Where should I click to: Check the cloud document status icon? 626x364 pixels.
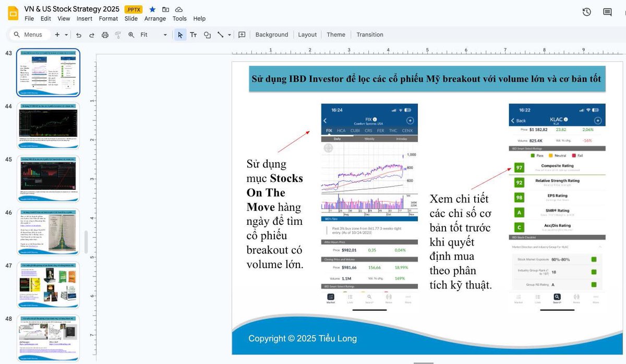click(x=179, y=9)
